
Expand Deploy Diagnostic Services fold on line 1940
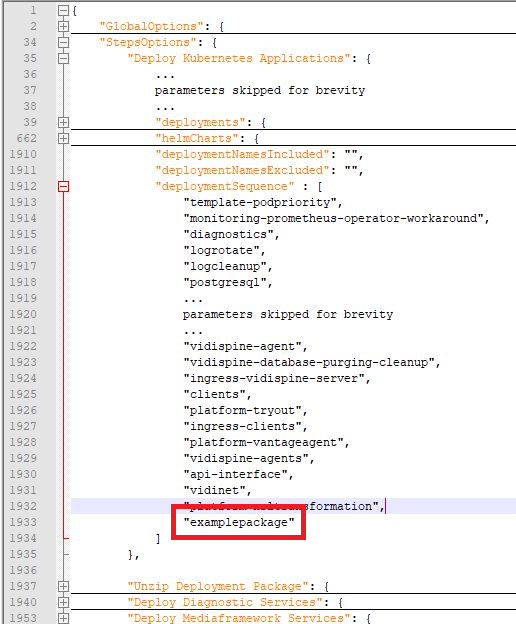(63, 602)
